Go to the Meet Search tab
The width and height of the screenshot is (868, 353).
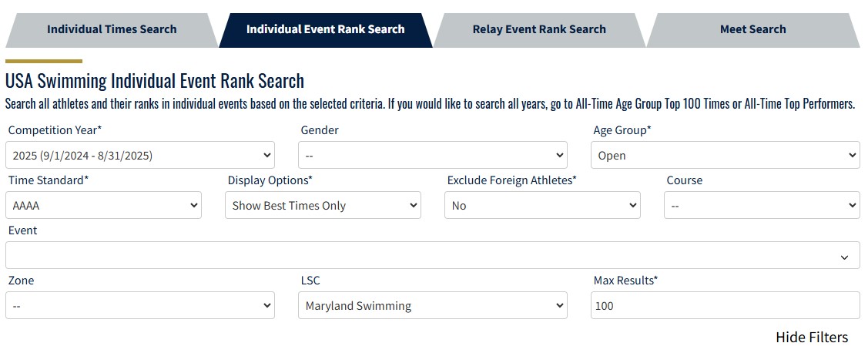coord(752,29)
